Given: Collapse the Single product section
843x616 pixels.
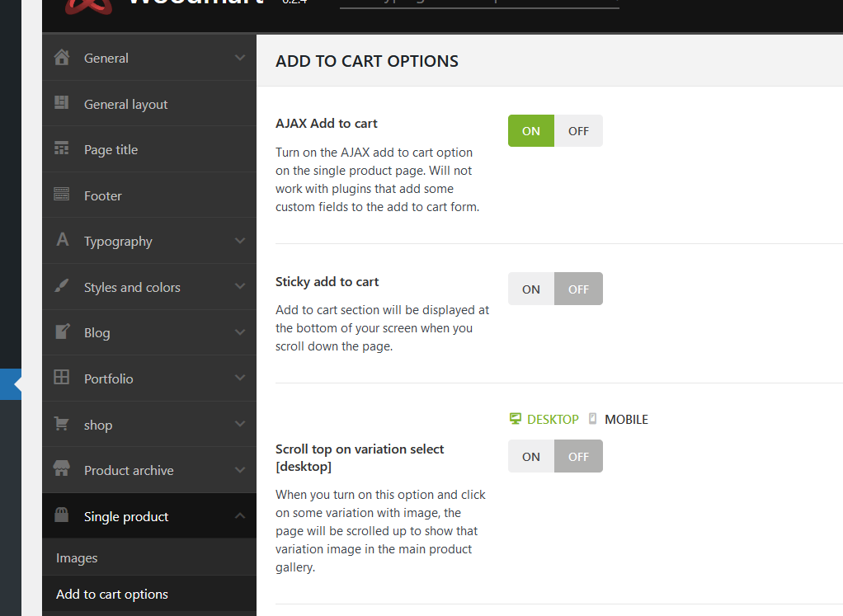Looking at the screenshot, I should coord(240,516).
